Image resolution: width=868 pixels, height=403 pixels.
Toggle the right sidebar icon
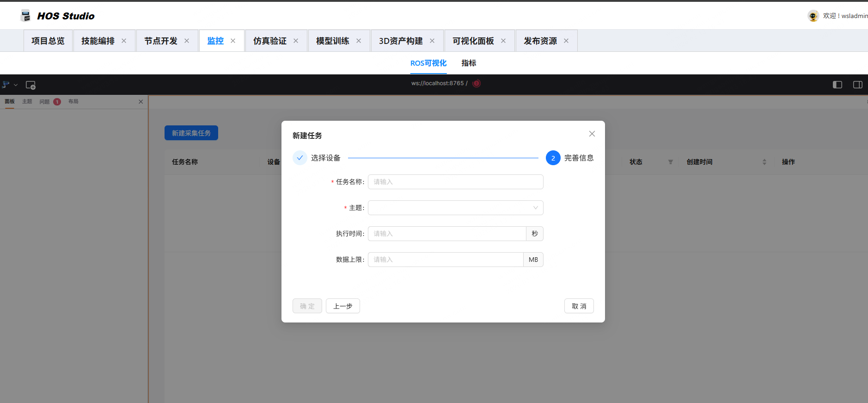pos(858,85)
